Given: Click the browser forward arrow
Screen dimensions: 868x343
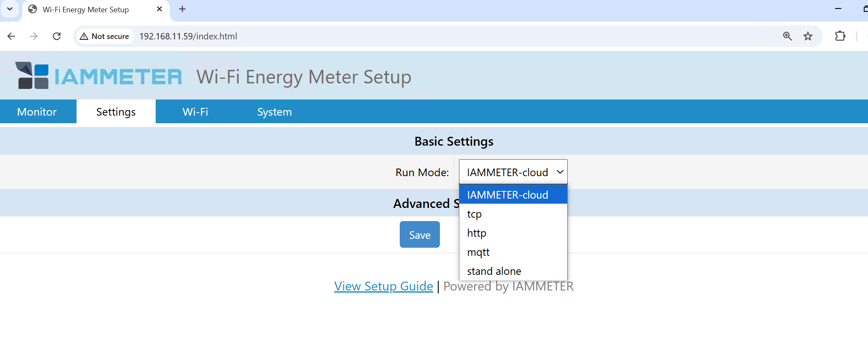Looking at the screenshot, I should pyautogui.click(x=34, y=36).
